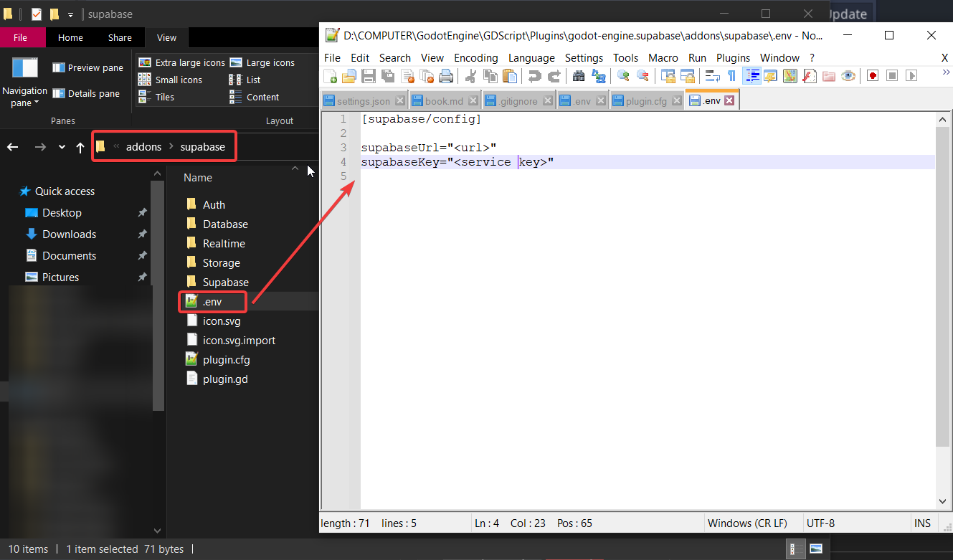Screen dimensions: 953x560
Task: Open recent locations dropdown arrow in Explorer
Action: point(62,147)
